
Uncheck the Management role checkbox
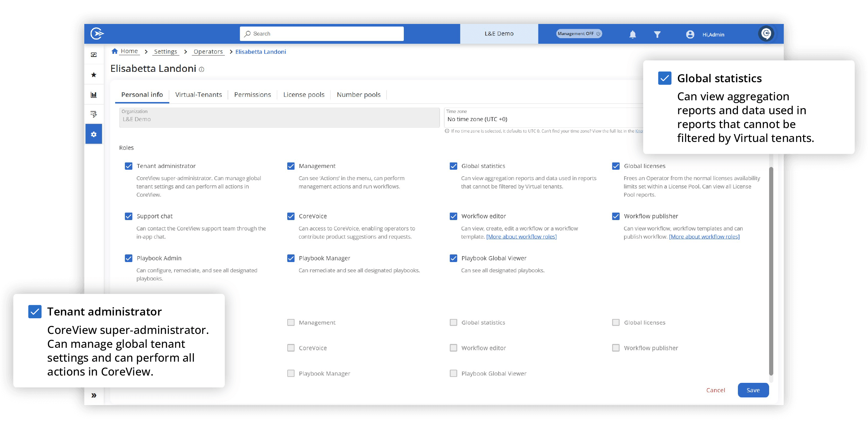[x=291, y=166]
